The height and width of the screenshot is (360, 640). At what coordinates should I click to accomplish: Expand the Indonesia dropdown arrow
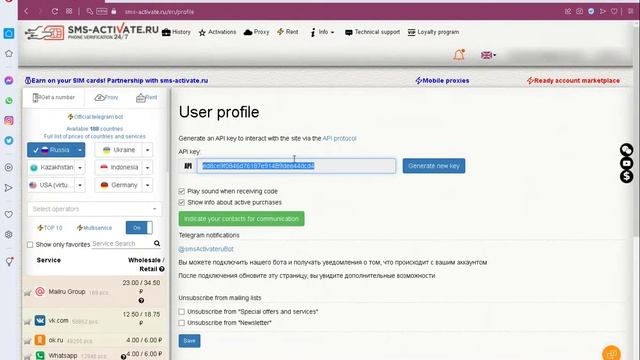tap(147, 167)
